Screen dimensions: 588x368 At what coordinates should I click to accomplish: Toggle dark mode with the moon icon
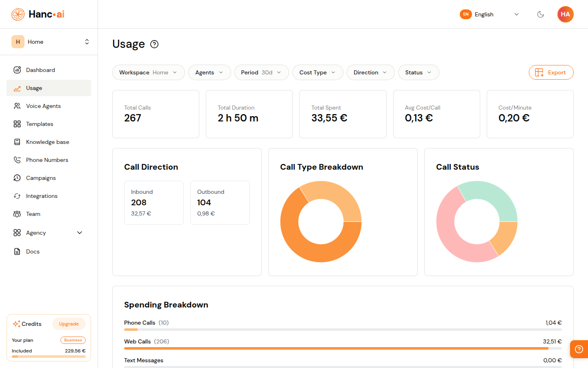541,14
